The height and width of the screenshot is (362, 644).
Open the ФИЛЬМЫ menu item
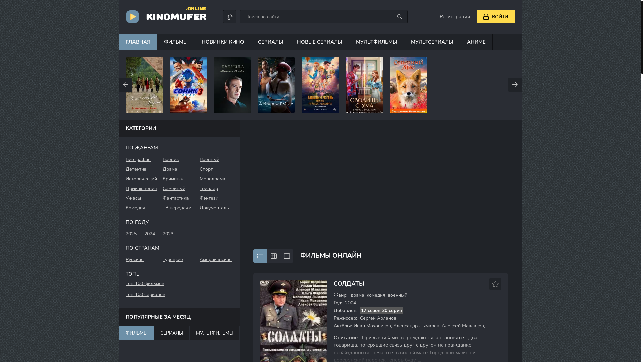(176, 42)
